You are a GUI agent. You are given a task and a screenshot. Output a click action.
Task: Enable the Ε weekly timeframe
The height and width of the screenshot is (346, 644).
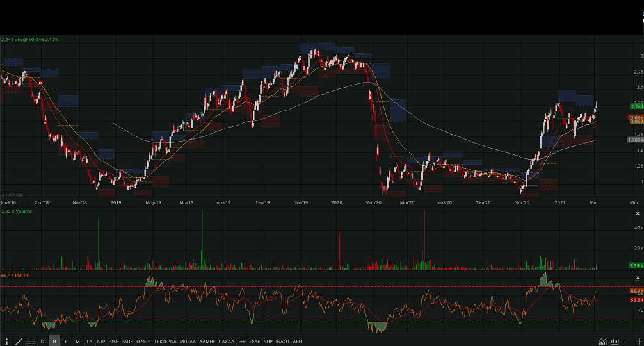point(66,342)
